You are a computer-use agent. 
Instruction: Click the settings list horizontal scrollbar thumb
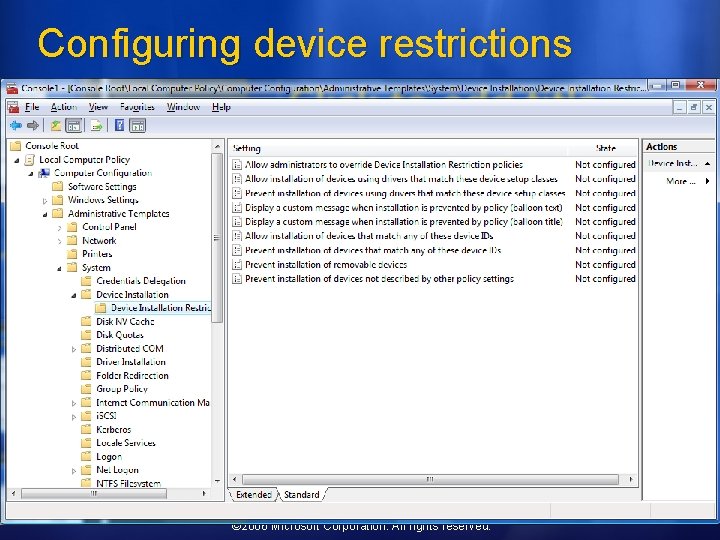(430, 479)
